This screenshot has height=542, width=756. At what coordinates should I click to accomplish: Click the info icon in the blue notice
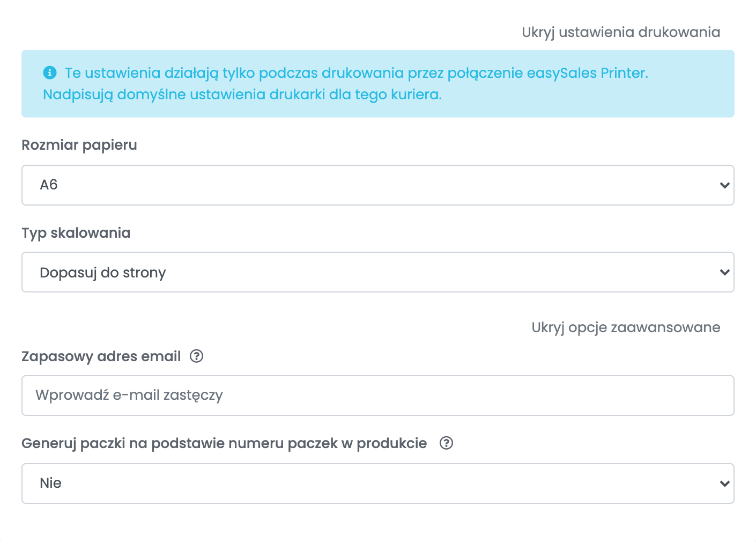point(50,72)
